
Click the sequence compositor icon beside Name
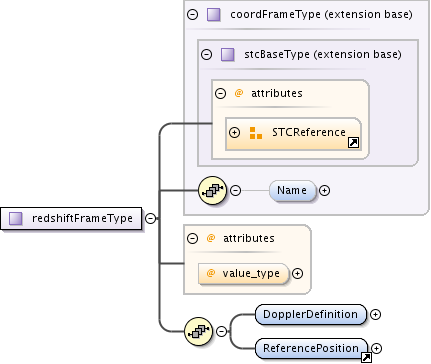pyautogui.click(x=212, y=191)
